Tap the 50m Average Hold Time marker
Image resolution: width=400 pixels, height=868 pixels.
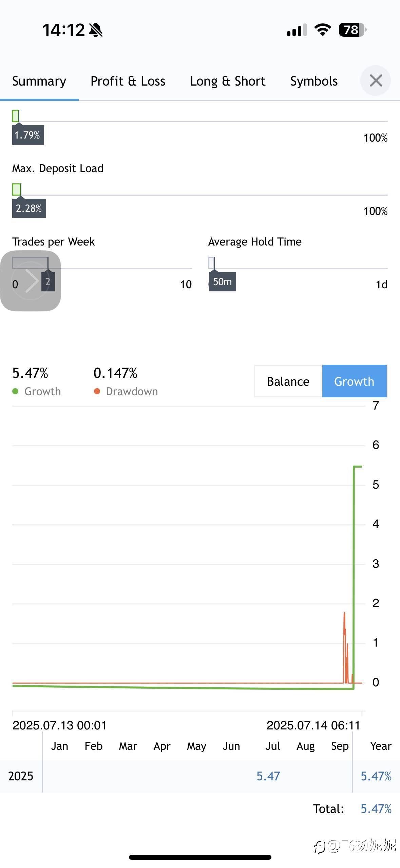click(x=222, y=282)
